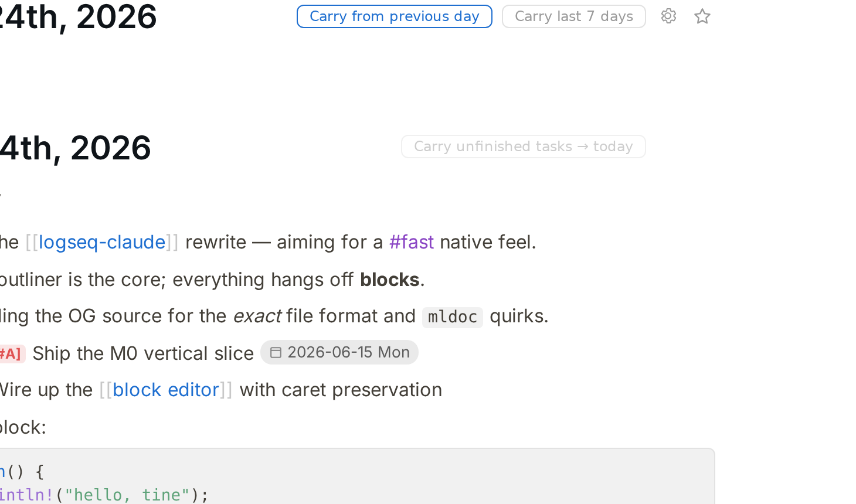856x504 pixels.
Task: Open the settings gear icon
Action: (x=668, y=16)
